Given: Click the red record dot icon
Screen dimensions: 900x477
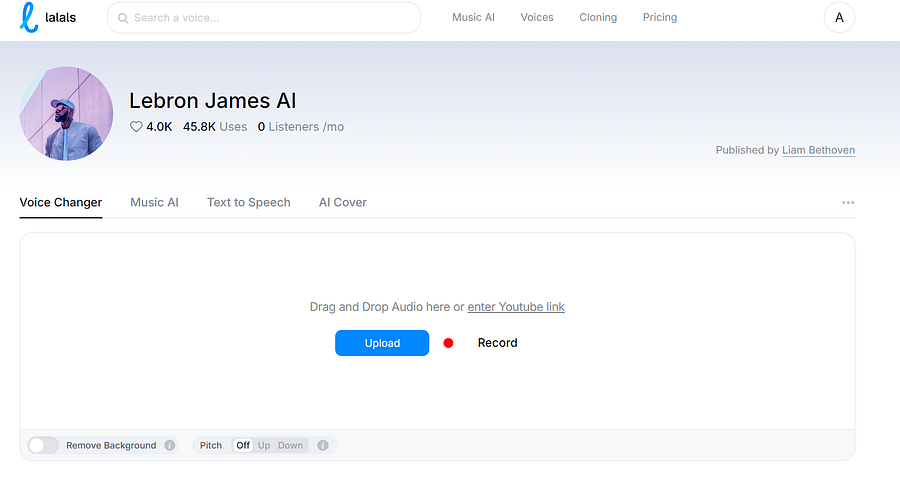Looking at the screenshot, I should click(448, 343).
